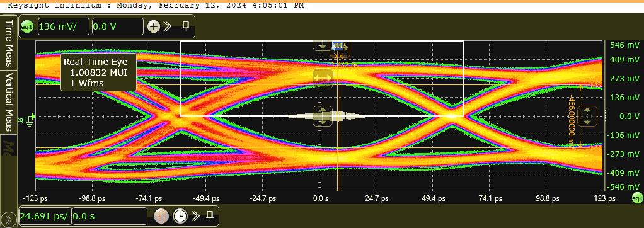
Task: Select the M3 horizontal marker label
Action: click(x=596, y=84)
